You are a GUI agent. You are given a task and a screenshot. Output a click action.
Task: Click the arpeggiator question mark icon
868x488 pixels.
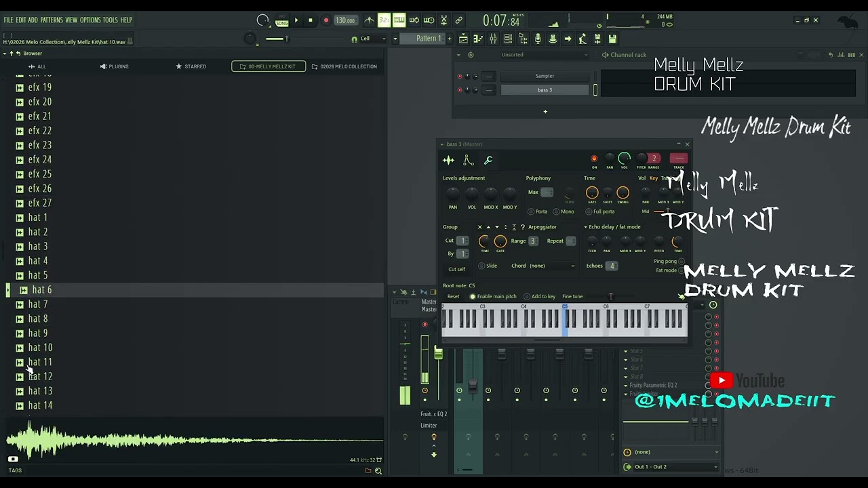click(522, 227)
